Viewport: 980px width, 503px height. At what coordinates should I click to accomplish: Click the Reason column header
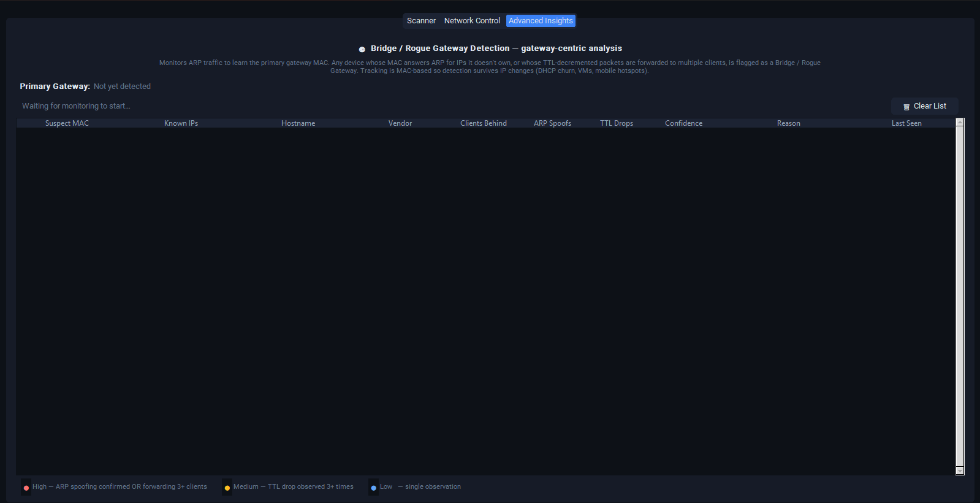tap(788, 123)
